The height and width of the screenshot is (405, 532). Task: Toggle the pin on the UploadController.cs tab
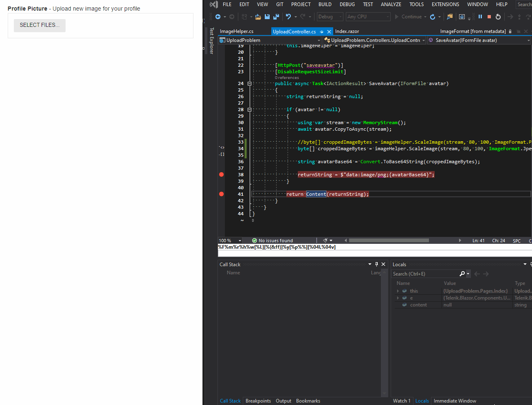click(x=322, y=32)
